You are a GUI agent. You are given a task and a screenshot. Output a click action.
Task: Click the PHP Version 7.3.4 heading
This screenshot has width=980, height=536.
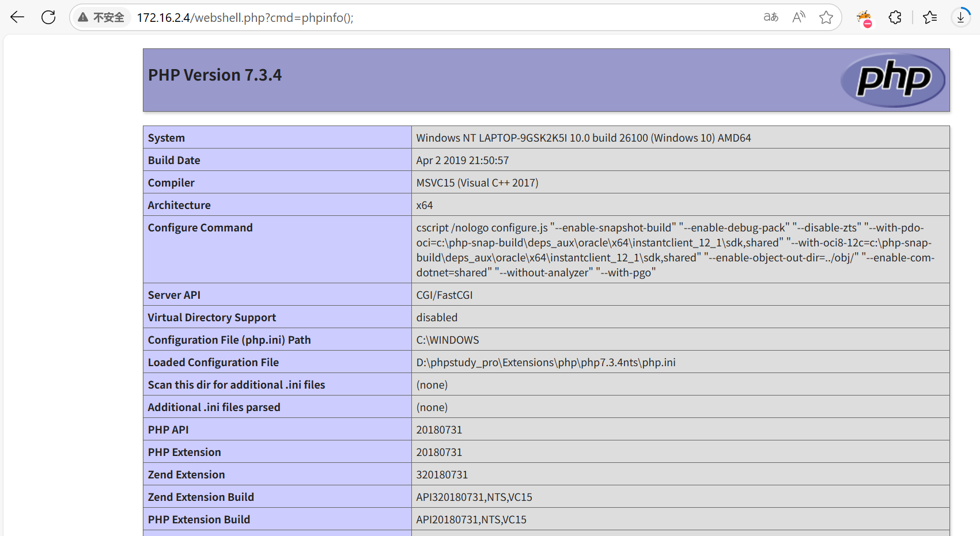coord(215,75)
